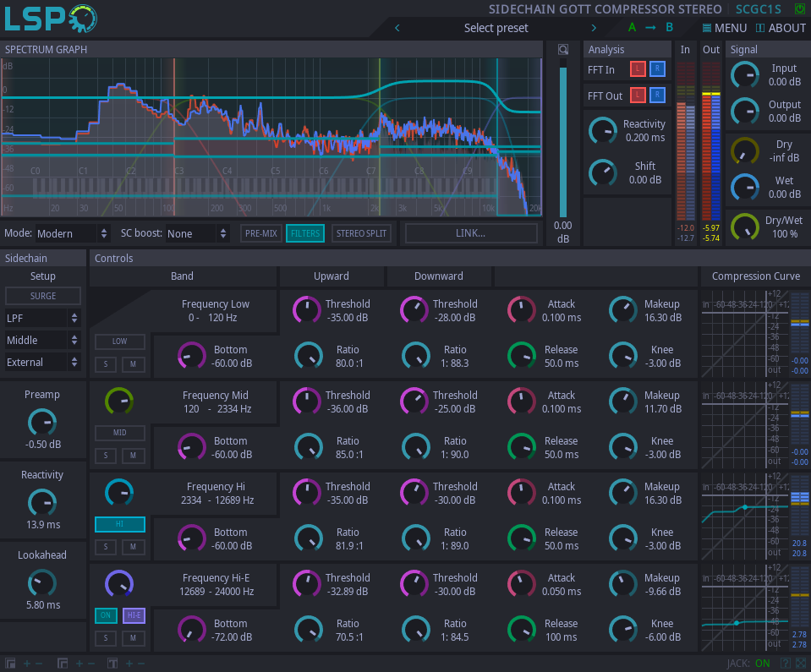Toggle FFT Out left channel L
This screenshot has width=811, height=672.
[638, 96]
